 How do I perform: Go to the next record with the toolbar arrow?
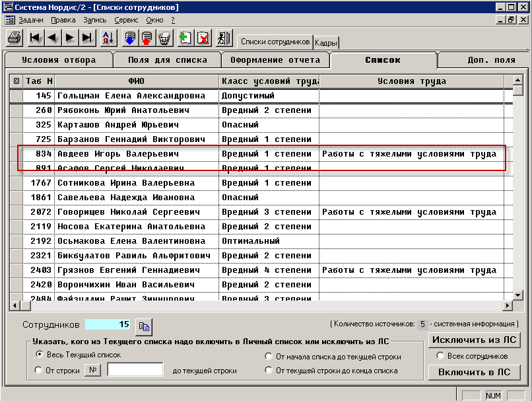pyautogui.click(x=70, y=38)
